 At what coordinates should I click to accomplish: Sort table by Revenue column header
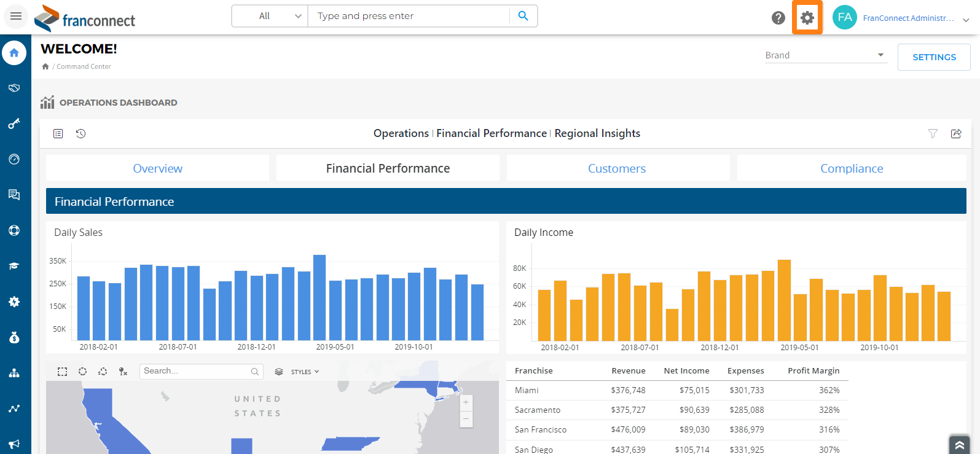coord(629,370)
